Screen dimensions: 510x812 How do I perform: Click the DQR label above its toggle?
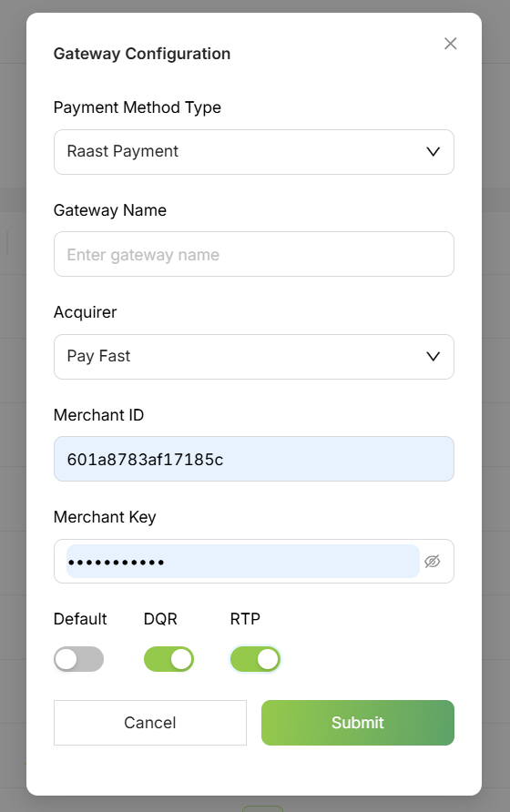(160, 619)
